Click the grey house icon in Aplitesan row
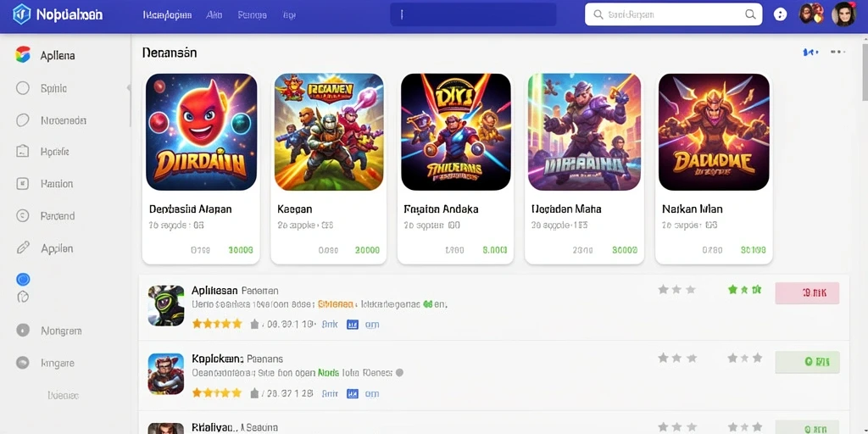This screenshot has width=868, height=434. coord(254,325)
